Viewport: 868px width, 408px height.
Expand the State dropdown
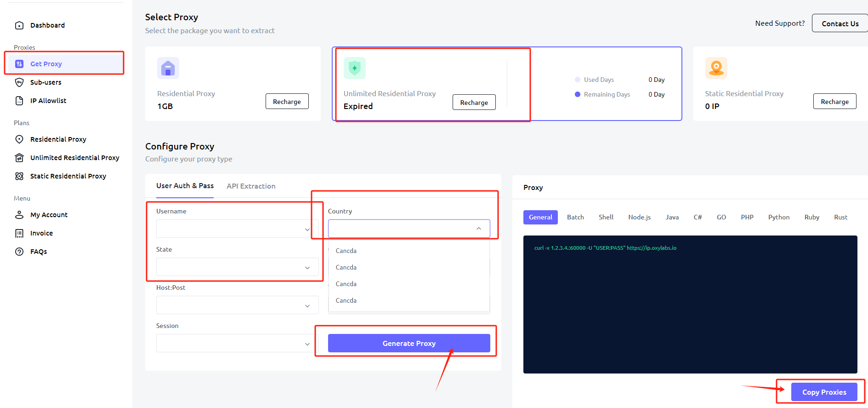click(307, 267)
